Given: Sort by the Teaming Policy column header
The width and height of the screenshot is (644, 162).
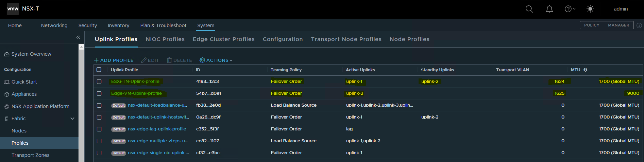Looking at the screenshot, I should tap(286, 70).
